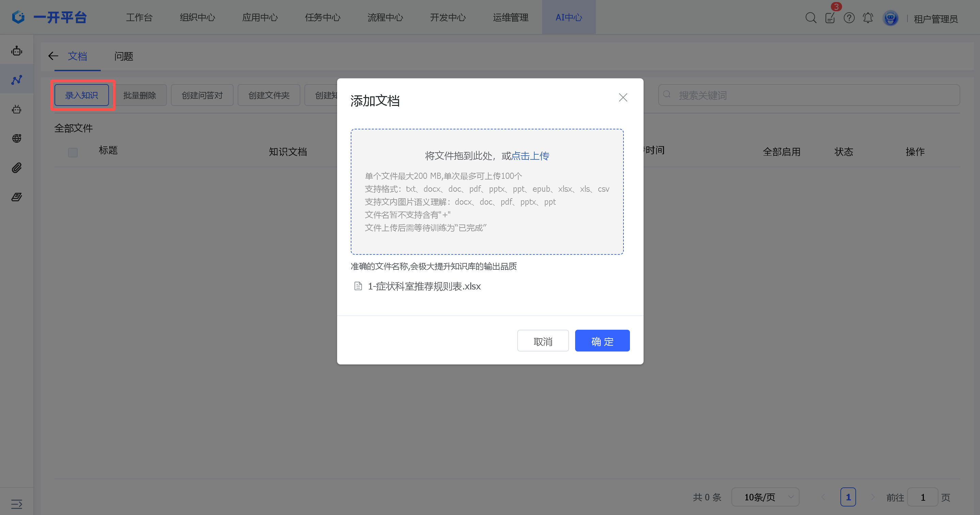This screenshot has width=980, height=515.
Task: Click the 确定 button in dialog
Action: pyautogui.click(x=602, y=341)
